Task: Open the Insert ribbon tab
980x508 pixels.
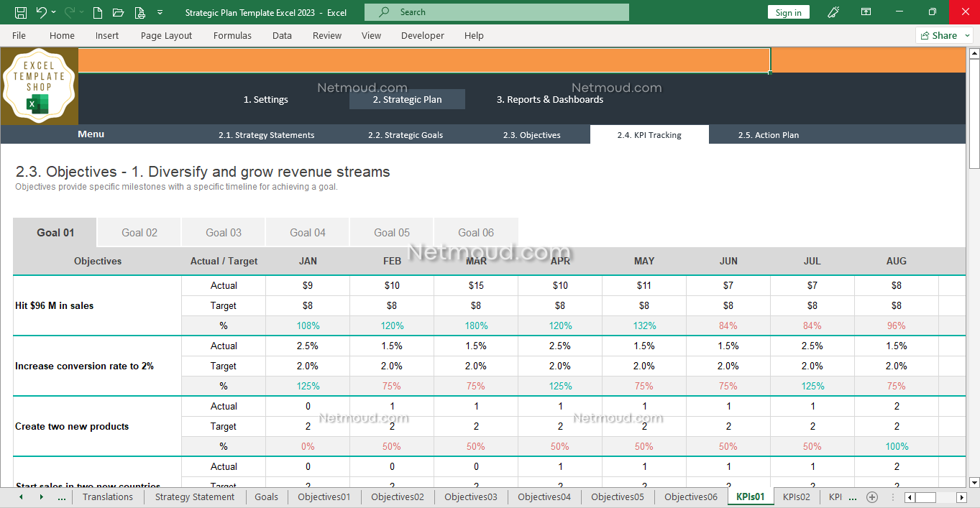Action: point(107,36)
